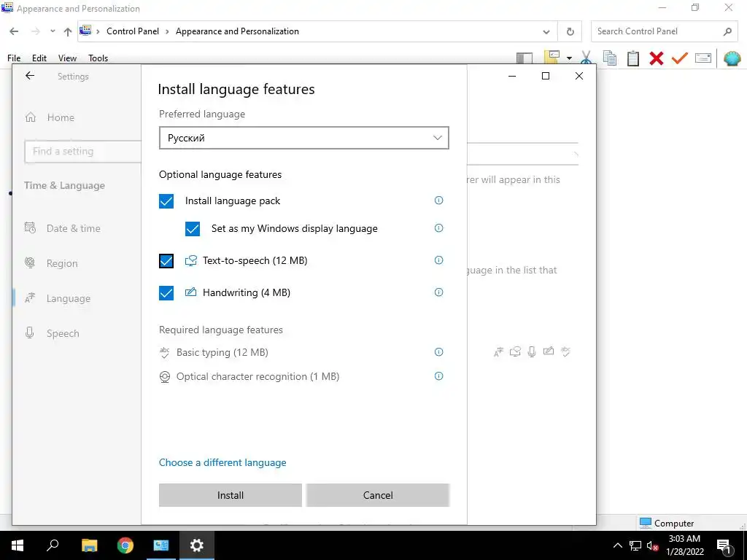The image size is (747, 560).
Task: Open the View menu
Action: point(67,58)
